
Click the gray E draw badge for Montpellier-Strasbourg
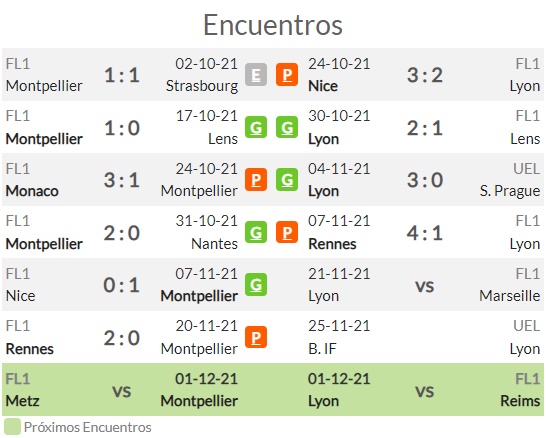(256, 75)
